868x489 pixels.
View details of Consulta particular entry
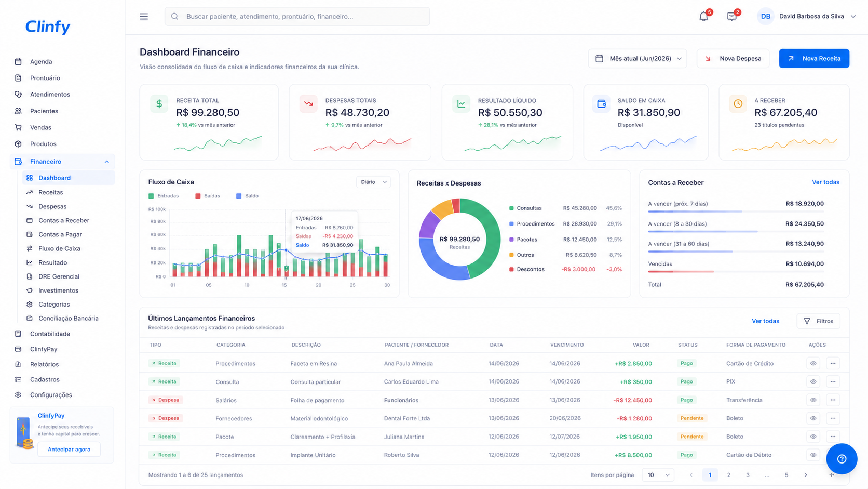813,381
